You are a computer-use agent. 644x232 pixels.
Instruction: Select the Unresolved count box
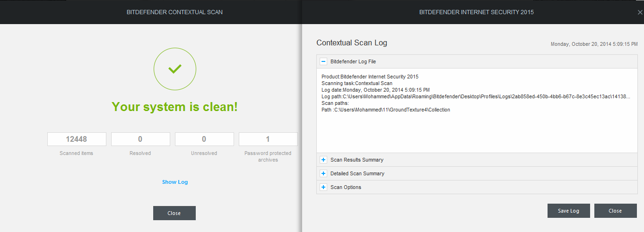204,139
